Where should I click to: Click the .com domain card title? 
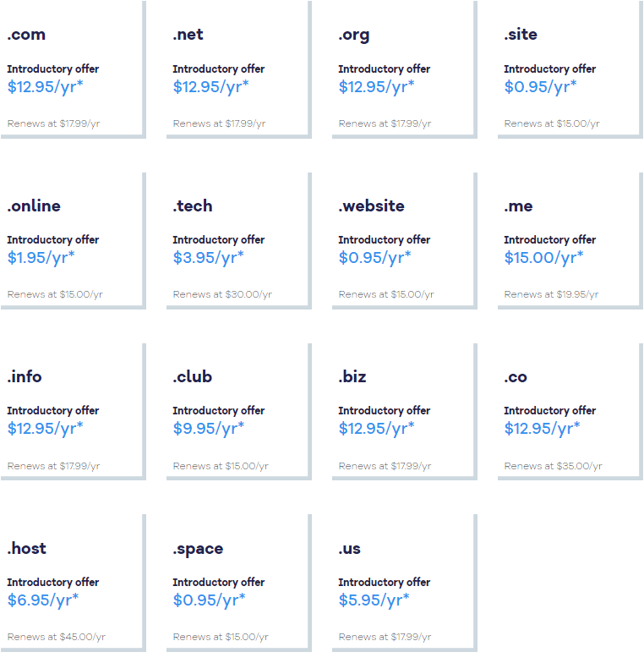(x=26, y=35)
